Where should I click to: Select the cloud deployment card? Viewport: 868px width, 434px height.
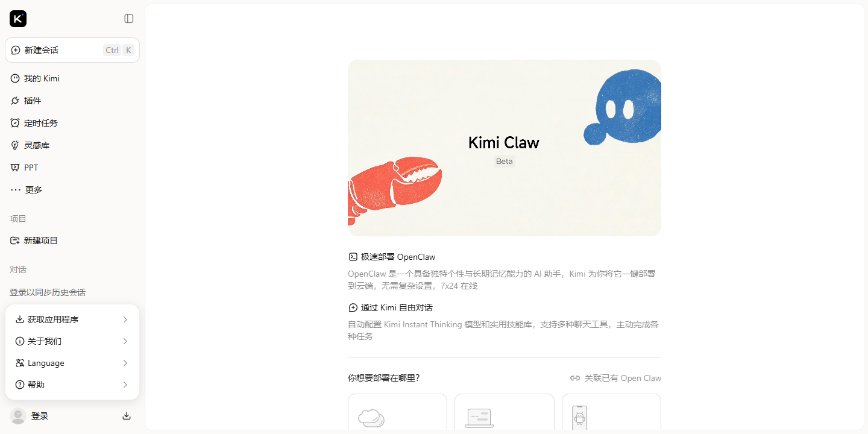point(398,412)
